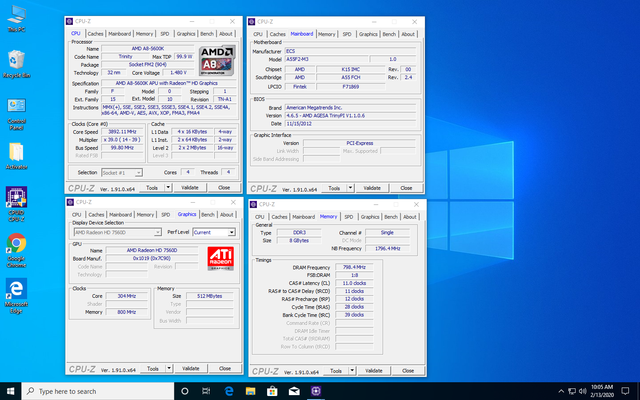Screen dimensions: 640x400
Task: Open Edge from the taskbar
Action: [x=229, y=391]
